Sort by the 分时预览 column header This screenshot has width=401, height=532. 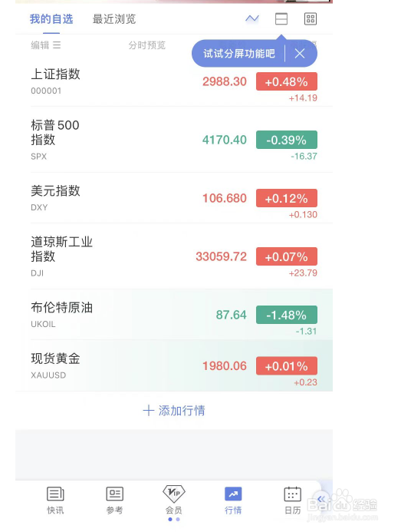pyautogui.click(x=146, y=45)
